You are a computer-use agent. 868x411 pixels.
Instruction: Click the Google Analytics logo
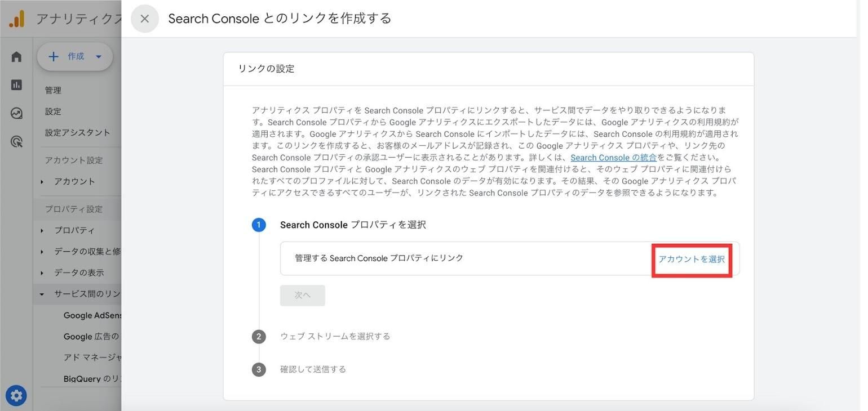click(17, 19)
